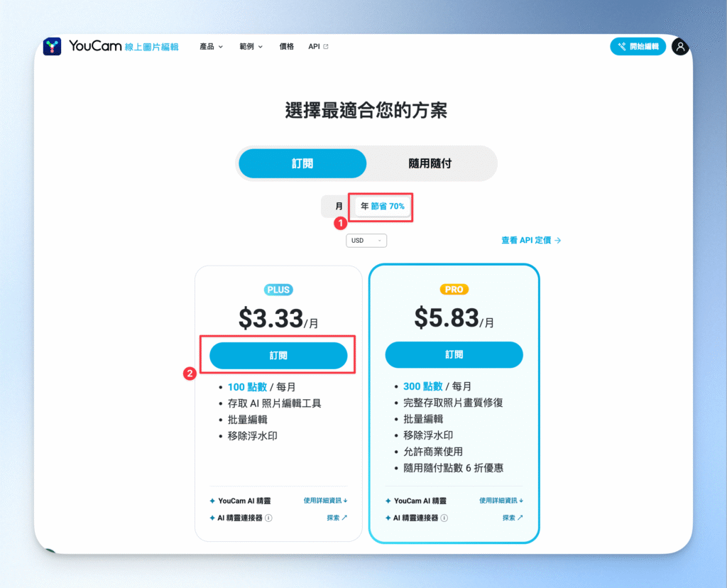Click 允許商業使用 text
Viewport: 727px width, 588px height.
[x=433, y=451]
